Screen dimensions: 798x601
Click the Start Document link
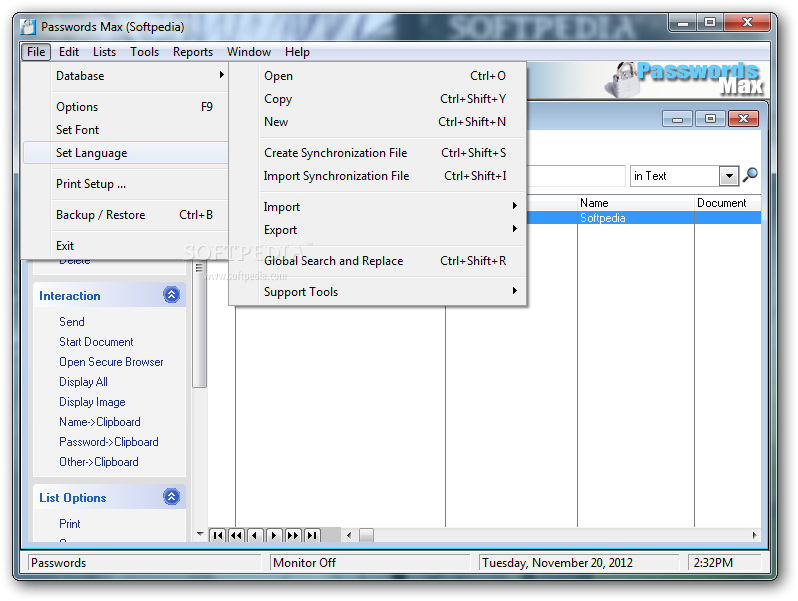[x=96, y=341]
